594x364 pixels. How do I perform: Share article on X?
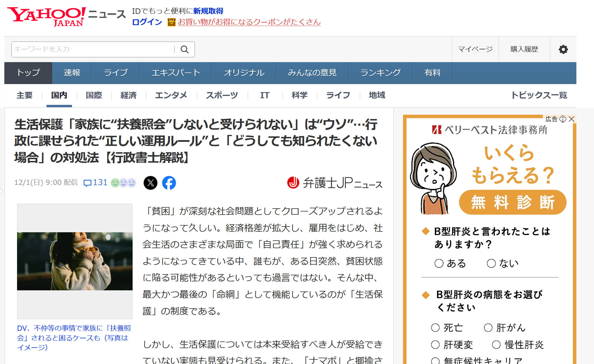(151, 183)
